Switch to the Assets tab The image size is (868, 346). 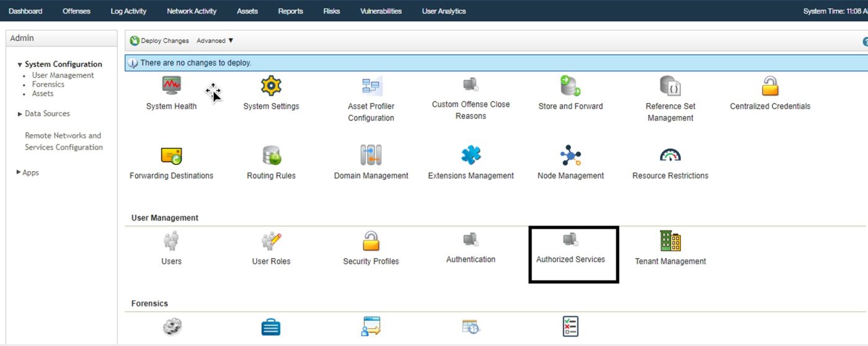(247, 11)
